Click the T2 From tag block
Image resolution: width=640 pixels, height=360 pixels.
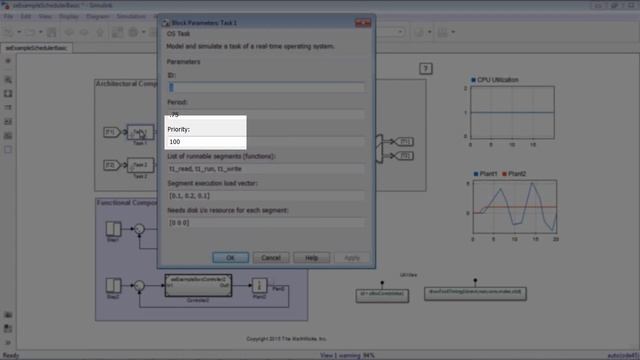(x=111, y=165)
